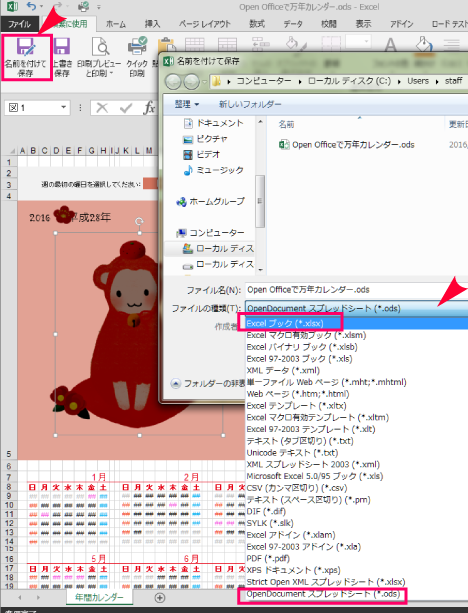Click 新しいフォルダー button
Viewport: 468px width, 613px height.
pyautogui.click(x=250, y=104)
